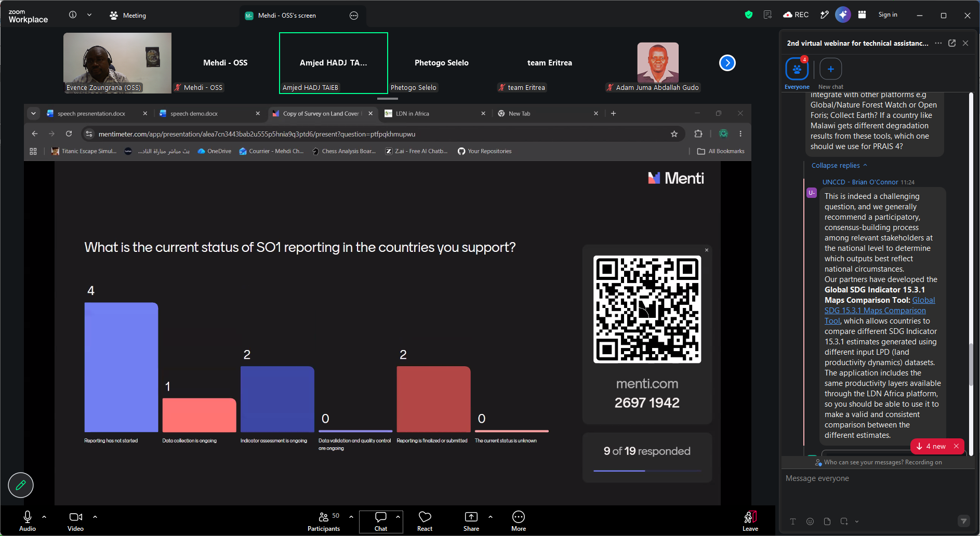Click in the Message everyone field
This screenshot has width=980, height=536.
click(877, 478)
